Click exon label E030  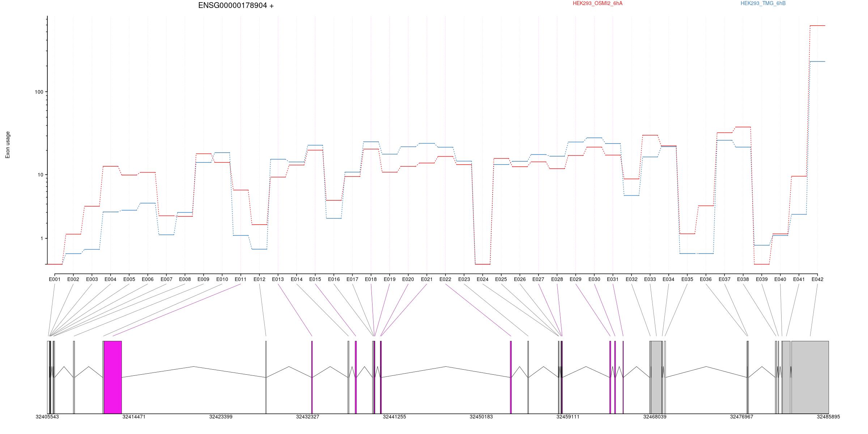(594, 279)
